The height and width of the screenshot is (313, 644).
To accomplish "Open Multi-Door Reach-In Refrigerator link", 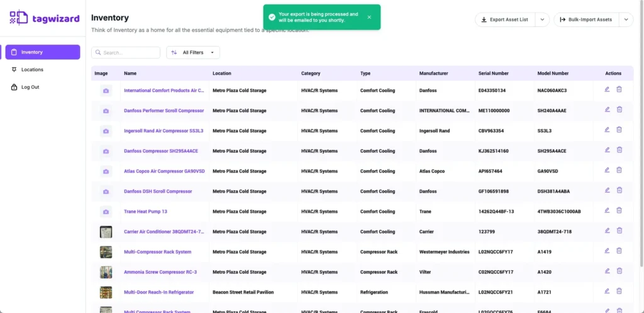I will (x=159, y=292).
